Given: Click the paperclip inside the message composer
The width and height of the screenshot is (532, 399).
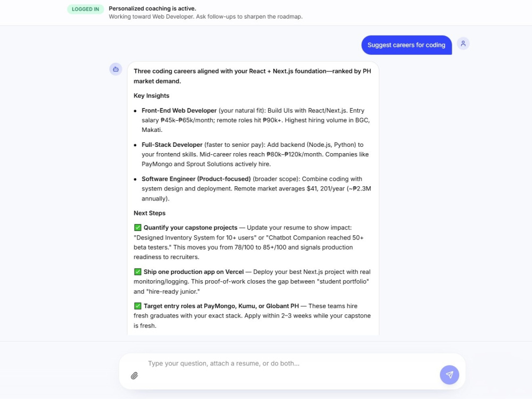Looking at the screenshot, I should 135,376.
